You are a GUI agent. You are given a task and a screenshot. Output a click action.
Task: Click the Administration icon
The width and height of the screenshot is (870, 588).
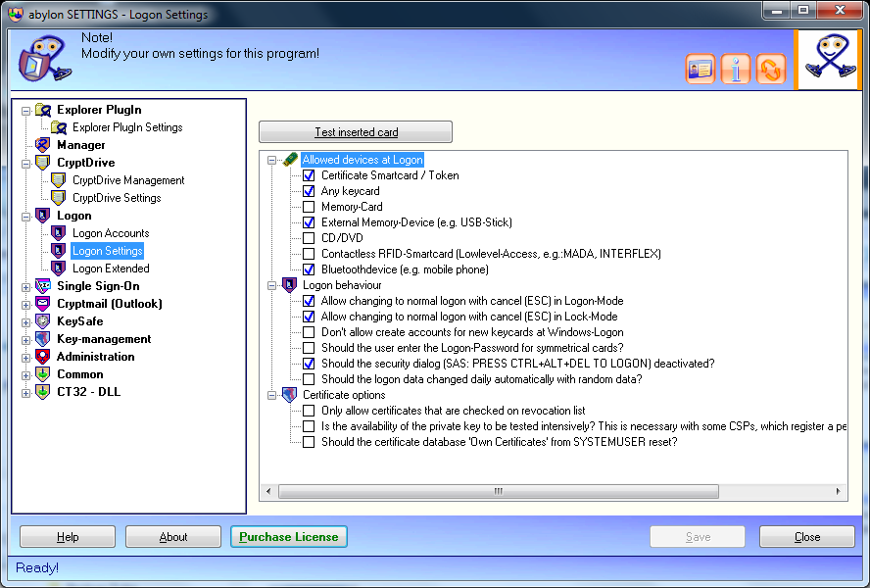[43, 357]
